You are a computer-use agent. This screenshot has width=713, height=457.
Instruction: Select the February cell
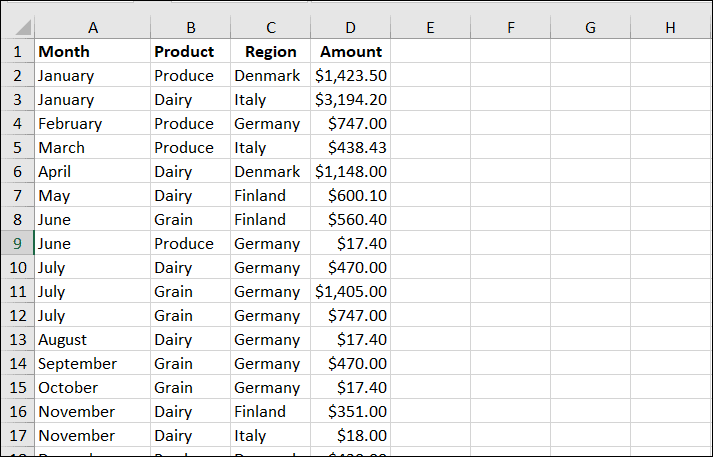coord(93,123)
